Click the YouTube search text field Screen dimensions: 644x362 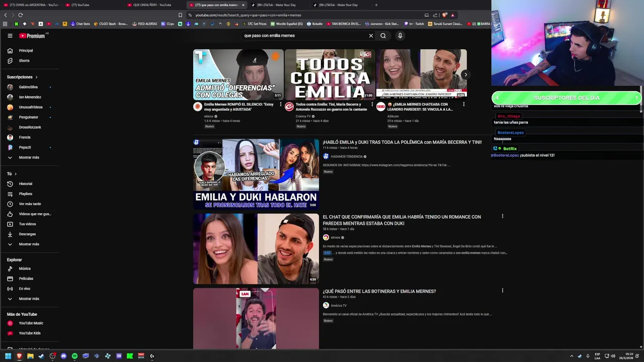tap(304, 36)
